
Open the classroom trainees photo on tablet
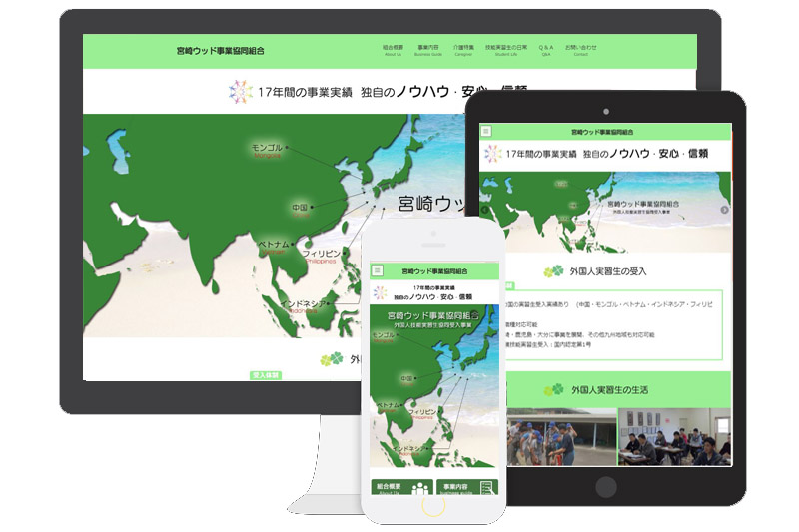(x=675, y=437)
